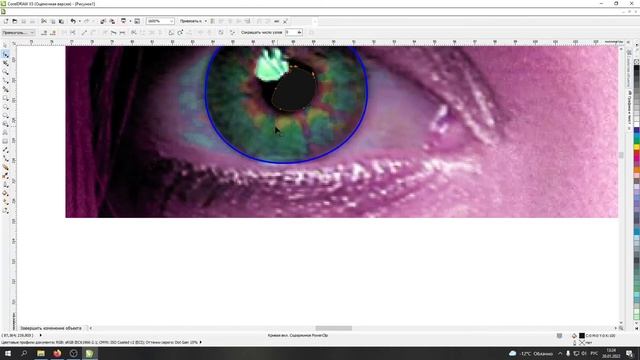This screenshot has height=360, width=640.
Task: Open File Explorer from the taskbar
Action: coord(41,353)
